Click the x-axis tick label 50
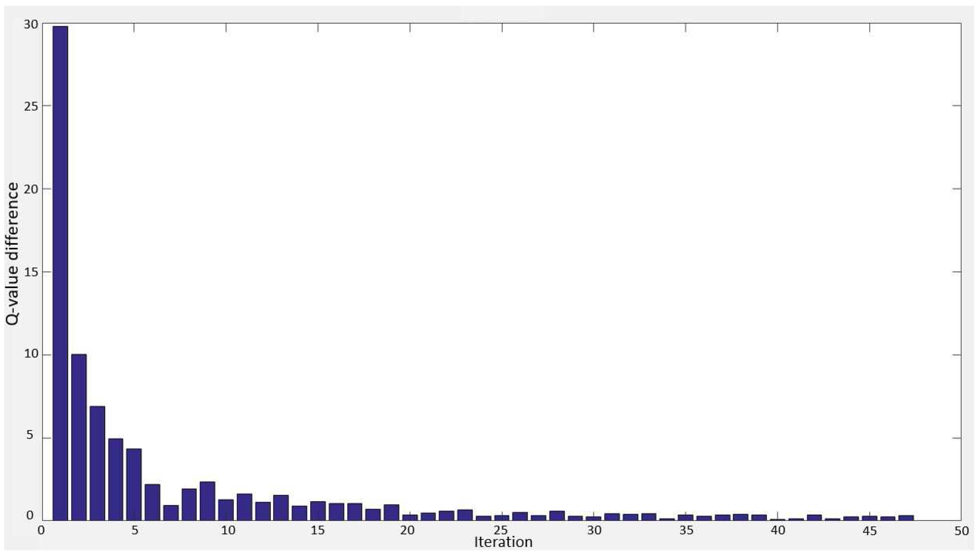Image resolution: width=980 pixels, height=558 pixels. click(961, 531)
